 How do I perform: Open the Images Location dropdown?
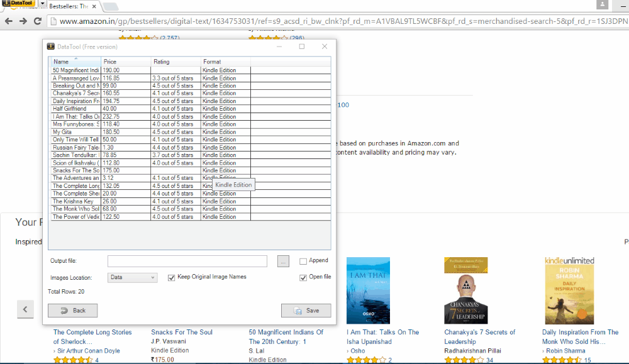point(132,277)
